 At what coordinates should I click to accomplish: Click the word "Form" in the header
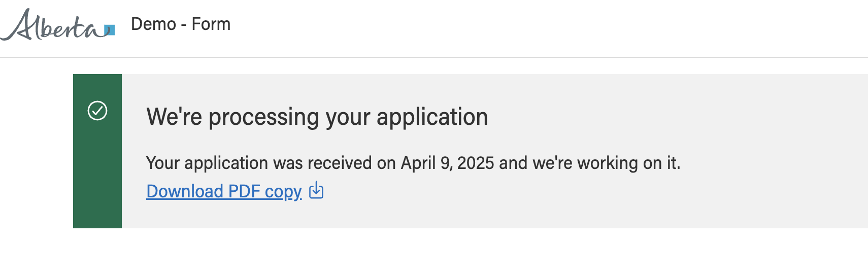click(211, 24)
